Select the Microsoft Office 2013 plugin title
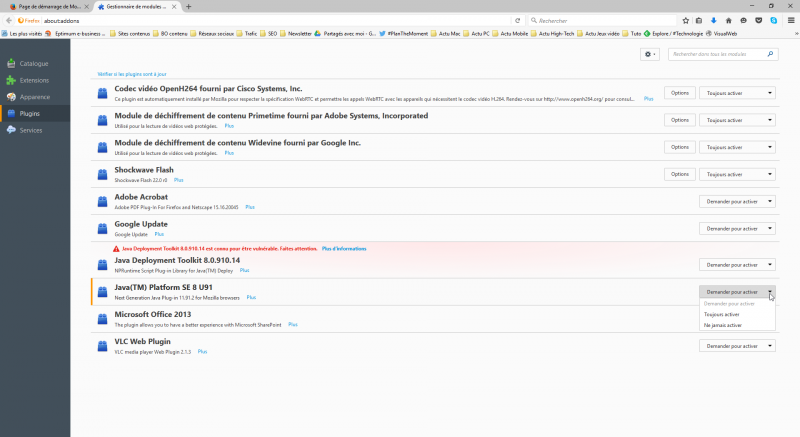This screenshot has height=437, width=800. pyautogui.click(x=153, y=315)
